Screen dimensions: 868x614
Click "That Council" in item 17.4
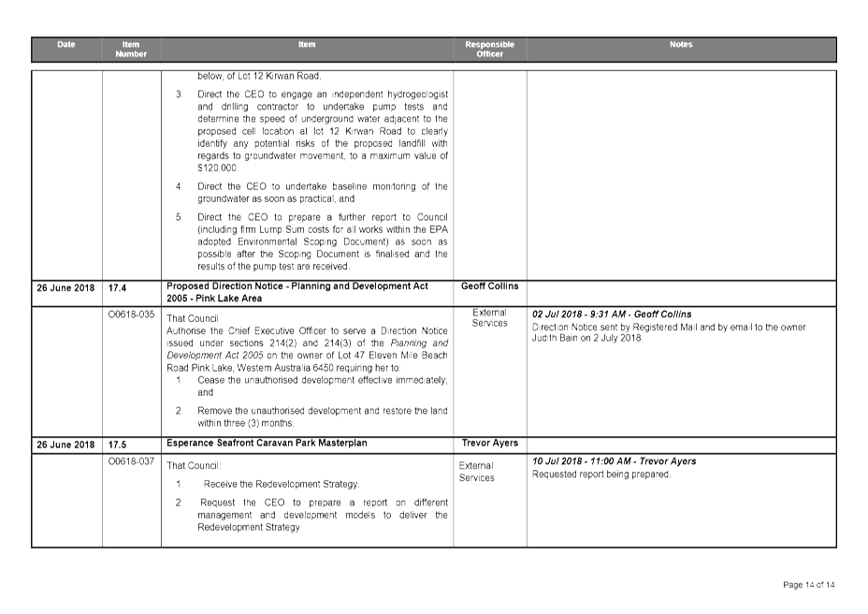click(x=193, y=318)
